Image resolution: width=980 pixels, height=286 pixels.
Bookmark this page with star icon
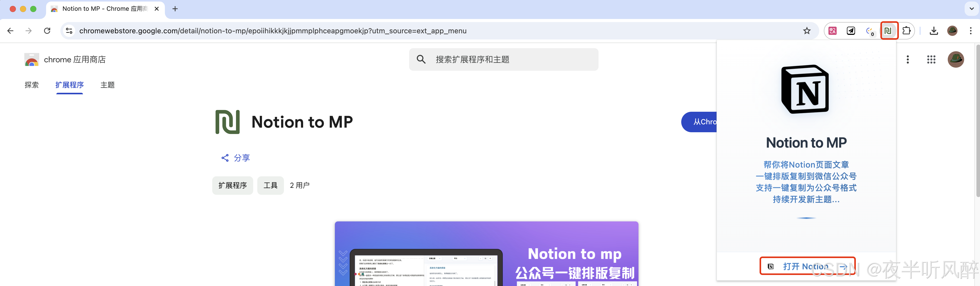click(x=807, y=31)
